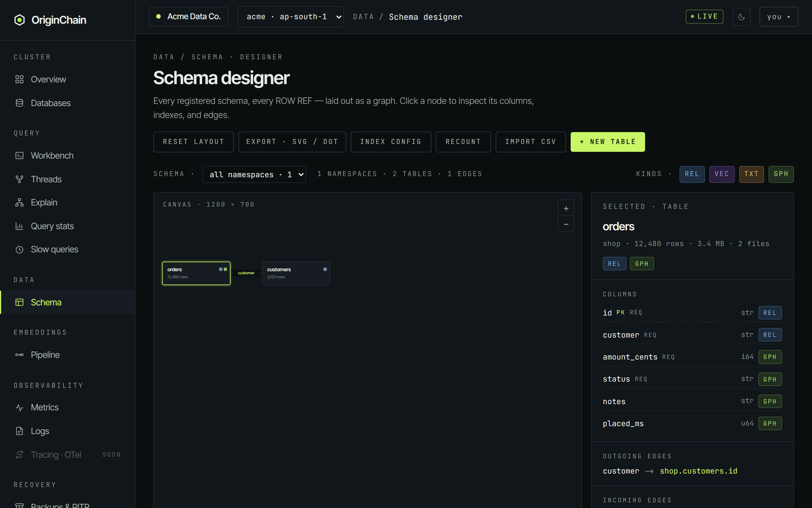Click Acme Data Co. organization button

tap(189, 17)
